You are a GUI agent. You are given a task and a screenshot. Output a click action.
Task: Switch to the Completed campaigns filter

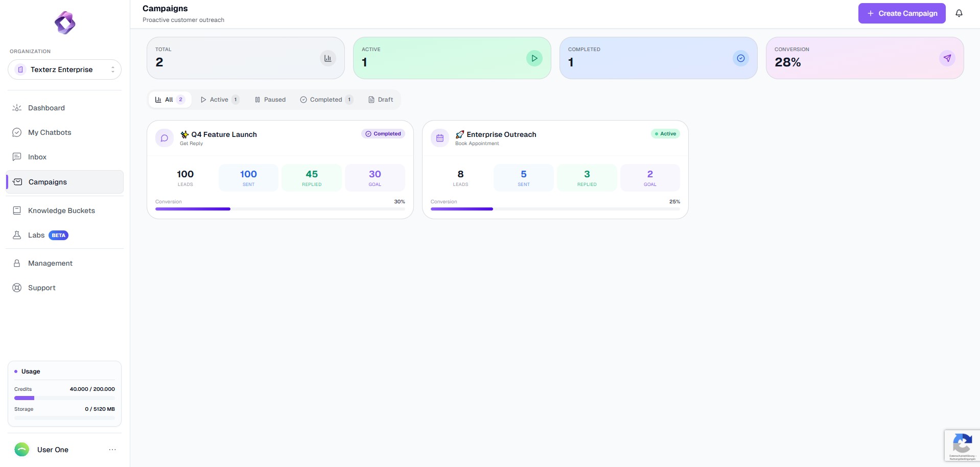[326, 100]
